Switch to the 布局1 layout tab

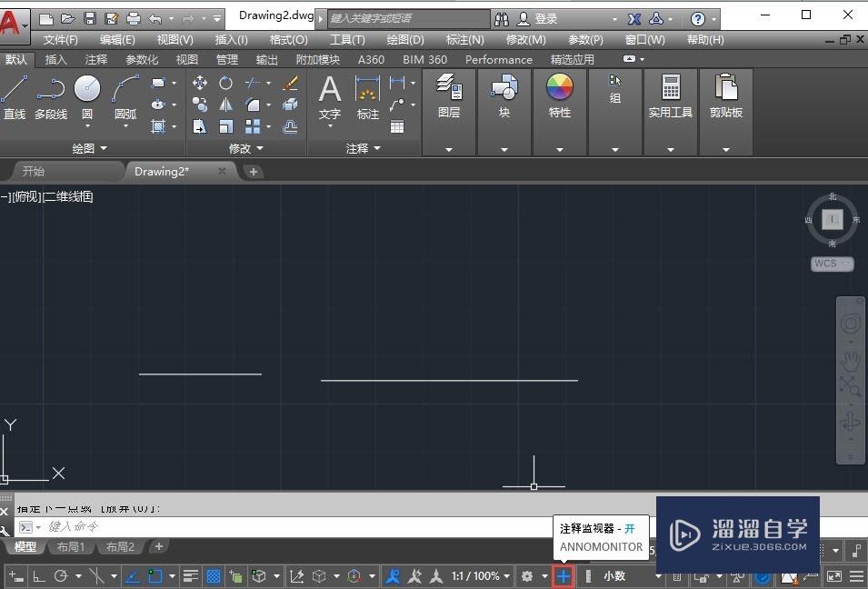coord(71,547)
